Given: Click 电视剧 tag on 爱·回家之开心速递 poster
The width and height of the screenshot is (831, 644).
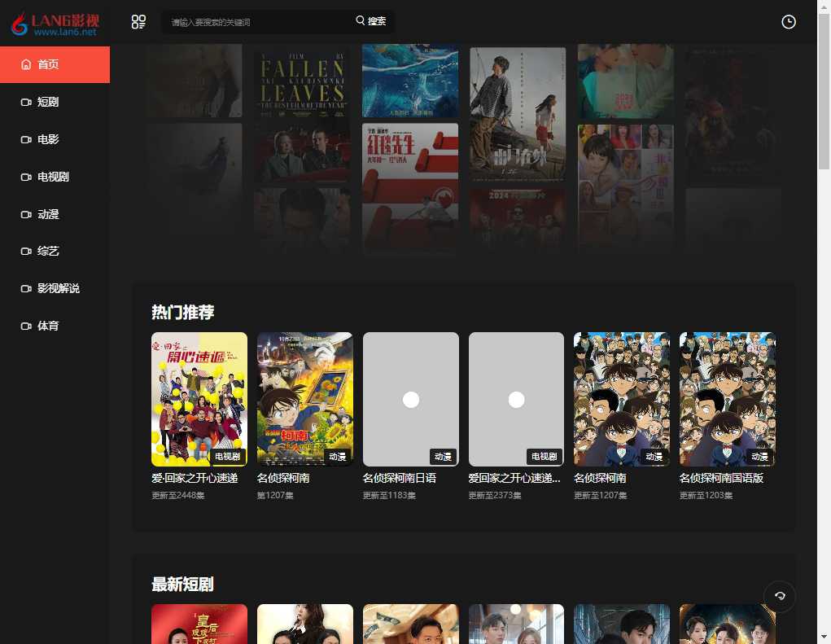Looking at the screenshot, I should point(227,457).
